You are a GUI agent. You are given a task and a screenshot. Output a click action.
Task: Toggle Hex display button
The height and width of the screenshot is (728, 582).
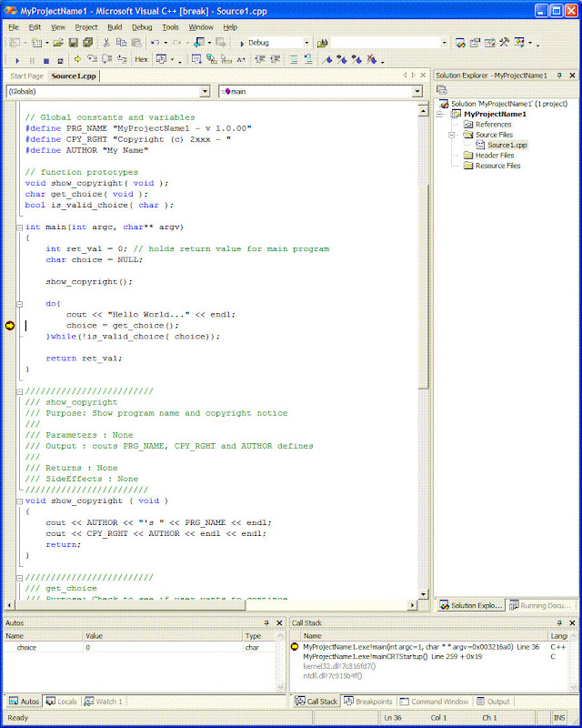pos(141,59)
